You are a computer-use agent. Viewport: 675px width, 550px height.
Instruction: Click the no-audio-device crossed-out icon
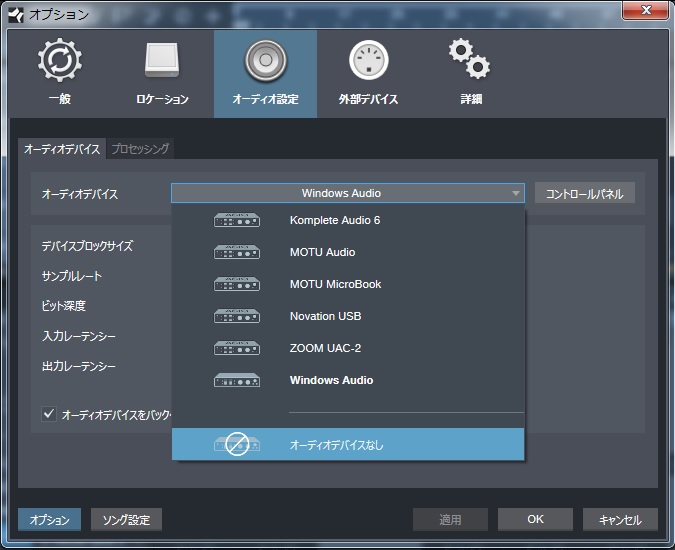pos(237,444)
